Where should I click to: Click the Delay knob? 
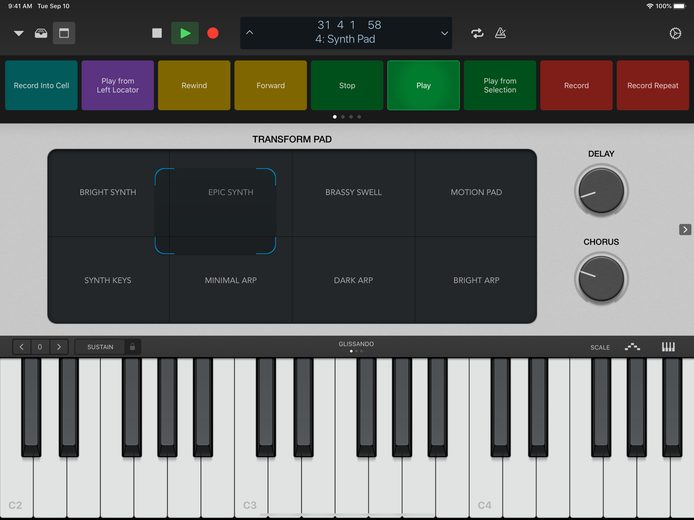pyautogui.click(x=601, y=190)
